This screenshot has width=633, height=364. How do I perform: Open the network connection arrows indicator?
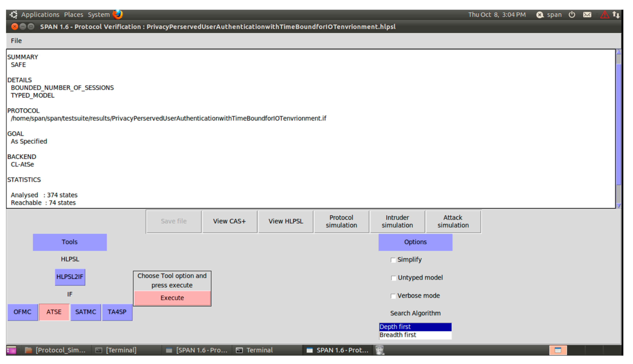[x=616, y=15]
